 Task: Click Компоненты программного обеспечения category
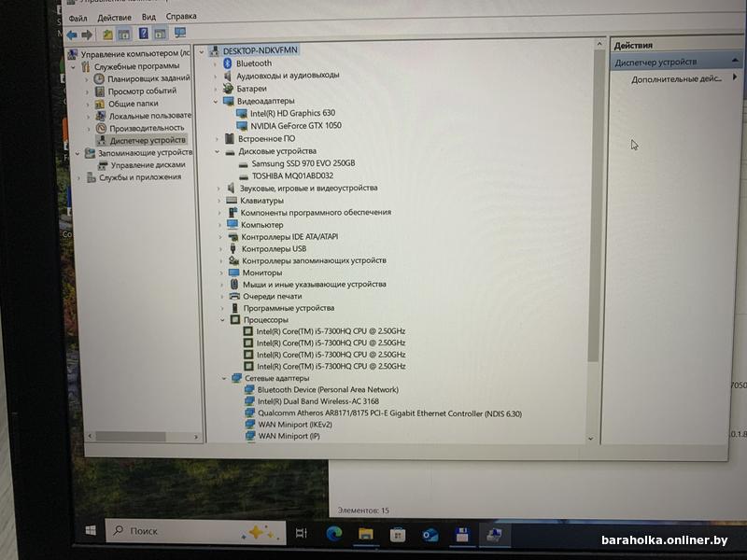pyautogui.click(x=316, y=213)
